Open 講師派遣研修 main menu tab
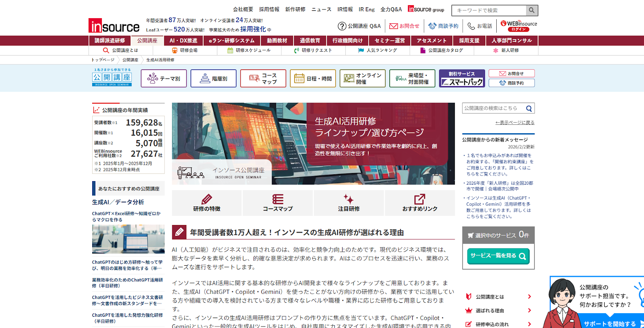Viewport: 644px width, 328px height. point(109,41)
